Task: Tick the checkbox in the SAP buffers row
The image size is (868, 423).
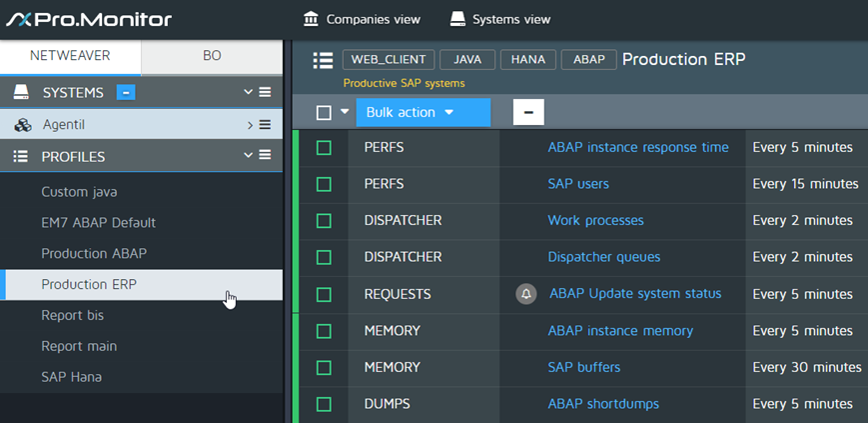Action: (324, 368)
